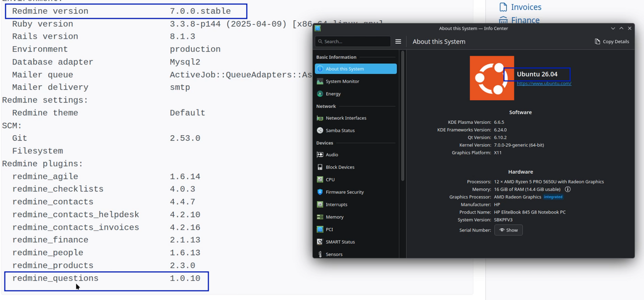Image resolution: width=644 pixels, height=300 pixels.
Task: Click the 'redmine_people' plugin name
Action: pyautogui.click(x=48, y=253)
